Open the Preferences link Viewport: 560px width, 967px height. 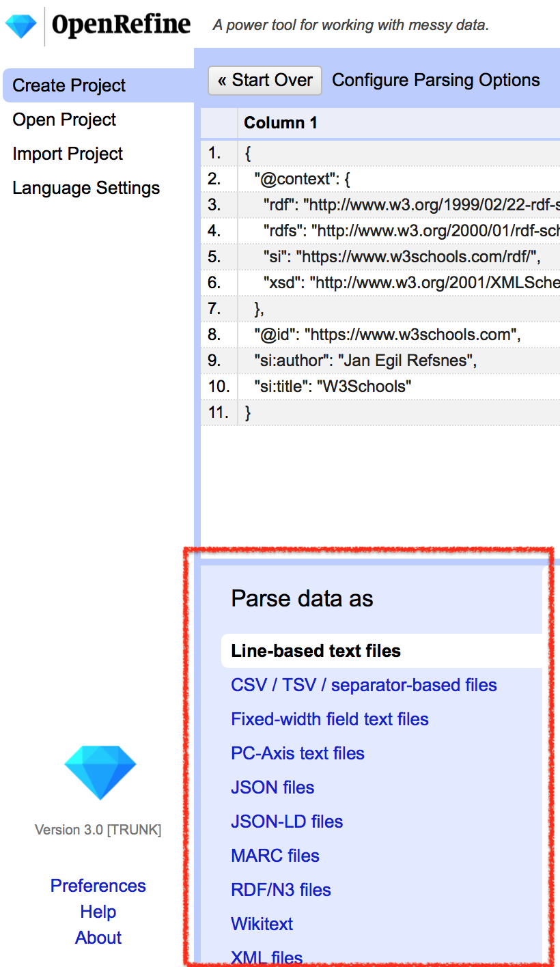tap(98, 886)
